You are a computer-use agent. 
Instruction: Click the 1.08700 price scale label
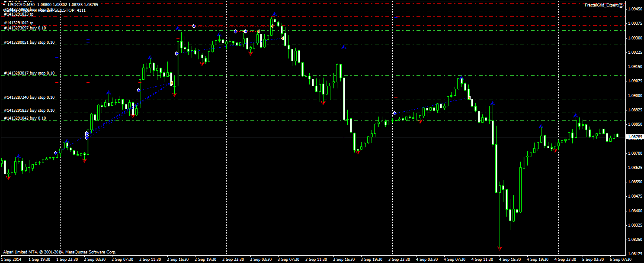coord(636,153)
